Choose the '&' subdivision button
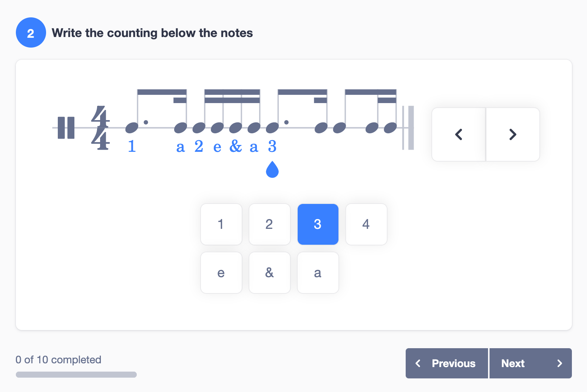587x392 pixels. pos(269,273)
